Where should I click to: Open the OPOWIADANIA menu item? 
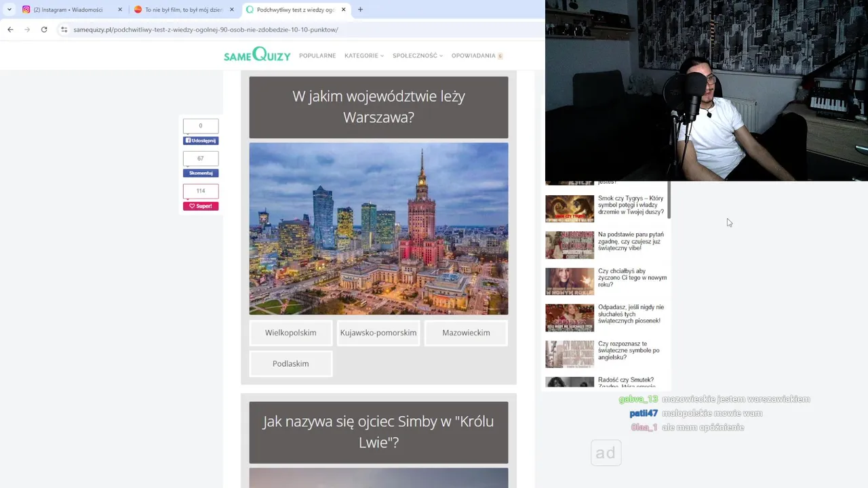[x=477, y=56]
